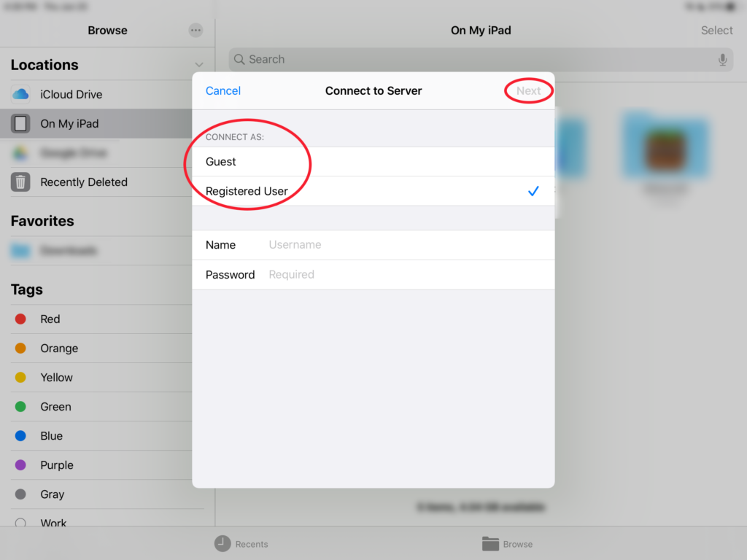Click Next in Connect to Server
This screenshot has width=747, height=560.
pos(528,90)
